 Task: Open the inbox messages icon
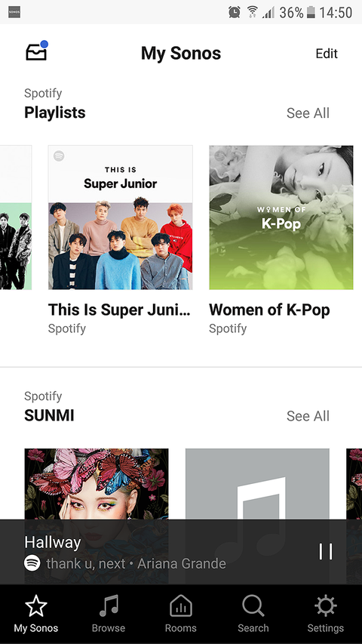(36, 51)
